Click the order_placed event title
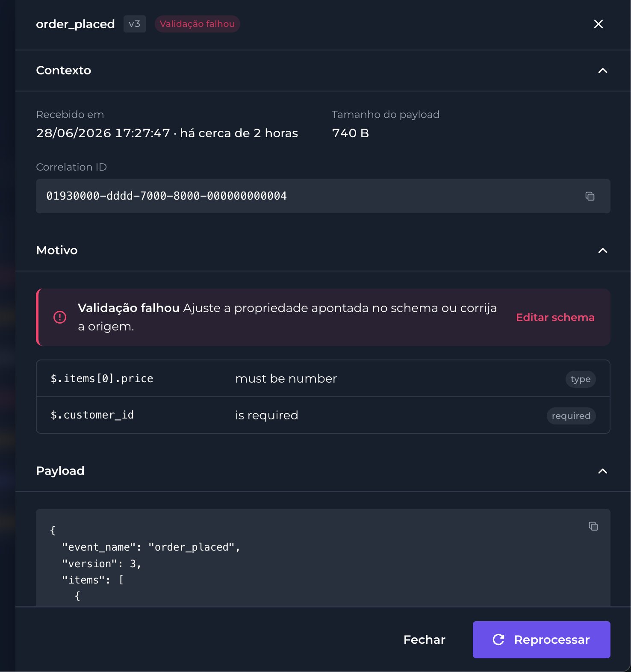The width and height of the screenshot is (631, 672). (75, 24)
